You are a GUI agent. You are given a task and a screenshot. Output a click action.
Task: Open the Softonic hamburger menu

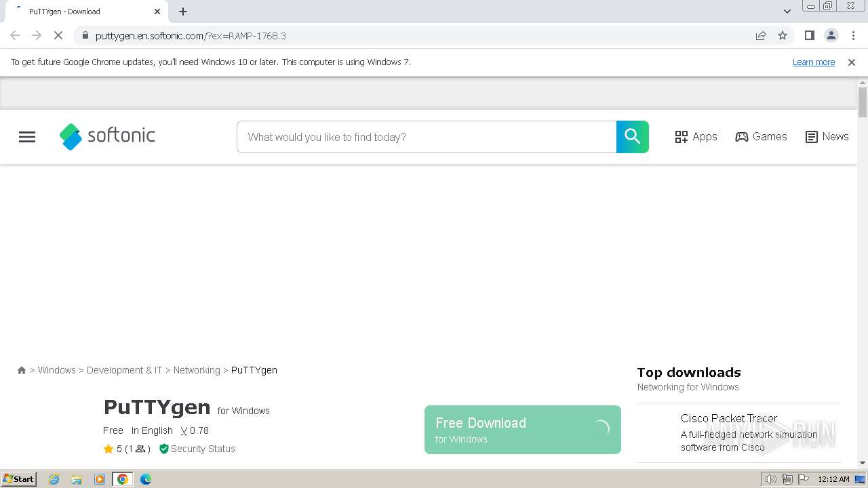(27, 137)
